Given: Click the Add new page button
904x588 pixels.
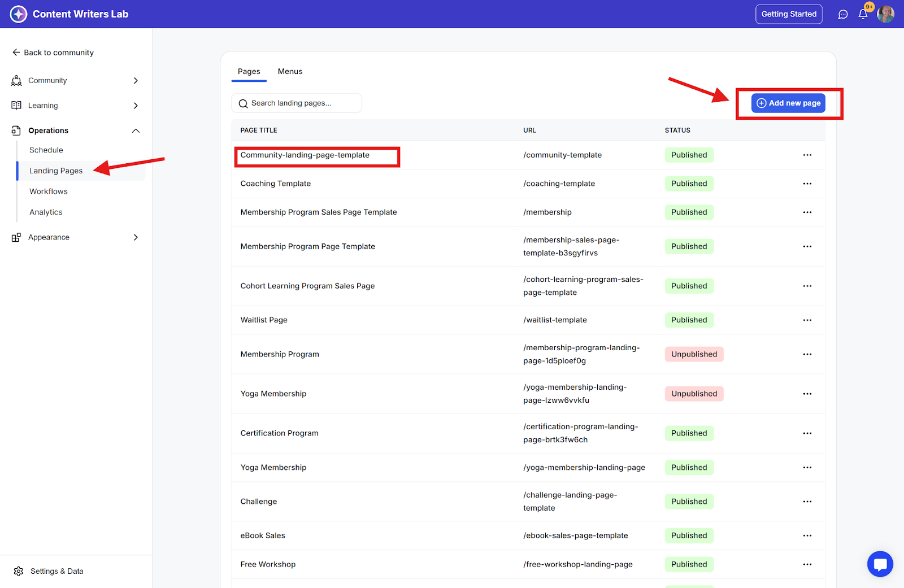Looking at the screenshot, I should coord(788,103).
